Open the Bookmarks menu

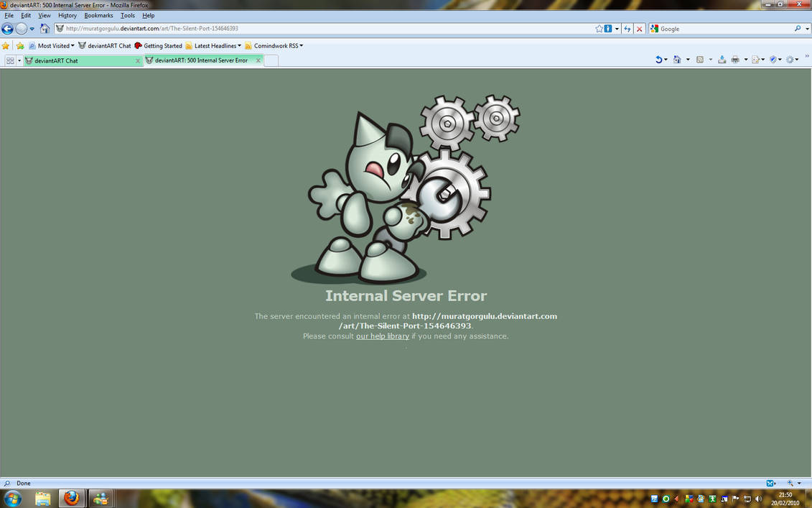(98, 15)
